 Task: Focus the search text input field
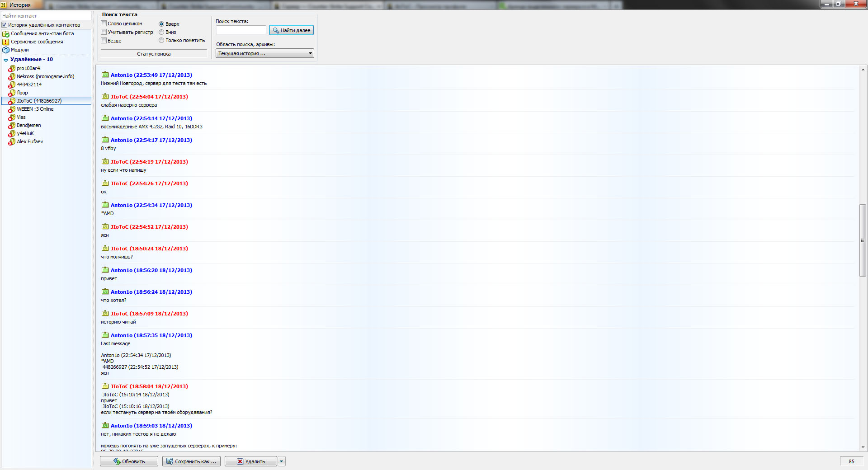coord(241,30)
